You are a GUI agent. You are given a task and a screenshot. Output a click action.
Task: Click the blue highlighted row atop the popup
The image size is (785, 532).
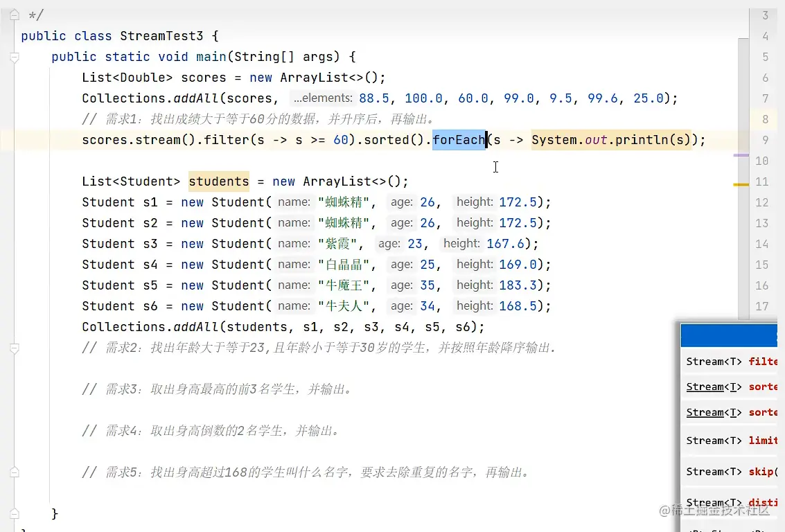click(729, 335)
